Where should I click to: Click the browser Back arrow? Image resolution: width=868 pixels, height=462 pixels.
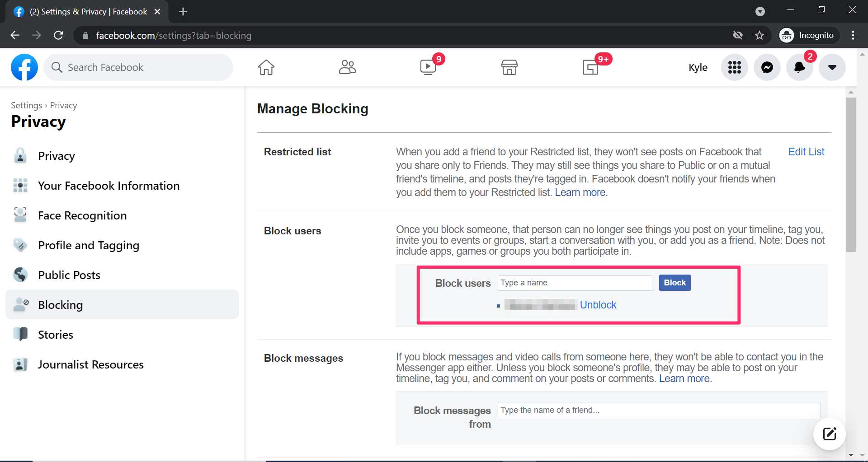15,35
